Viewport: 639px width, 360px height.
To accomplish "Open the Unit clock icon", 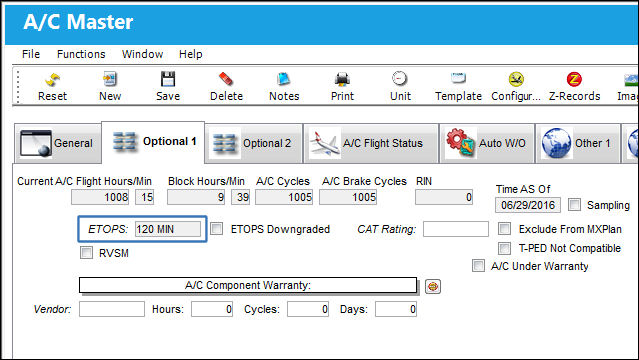I will 399,79.
